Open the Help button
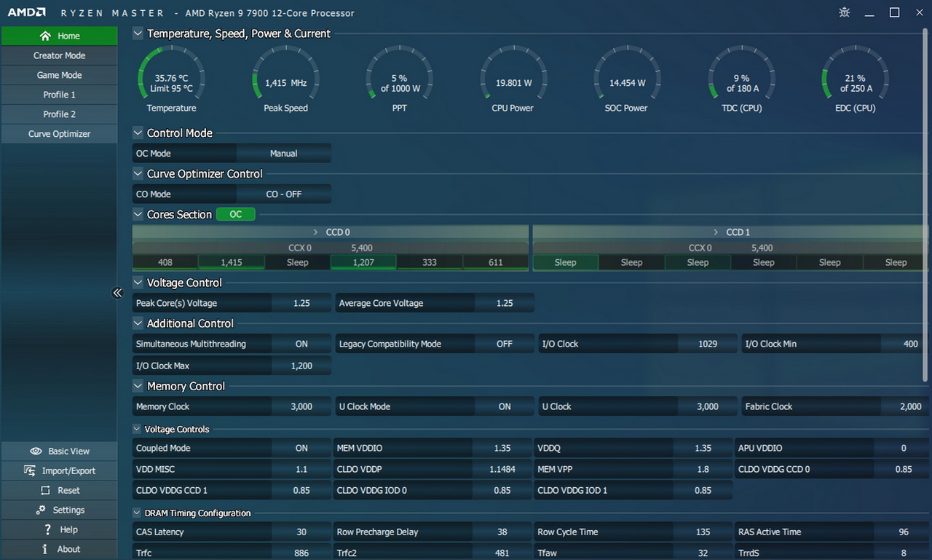Screen dimensions: 932x560 coord(59,530)
